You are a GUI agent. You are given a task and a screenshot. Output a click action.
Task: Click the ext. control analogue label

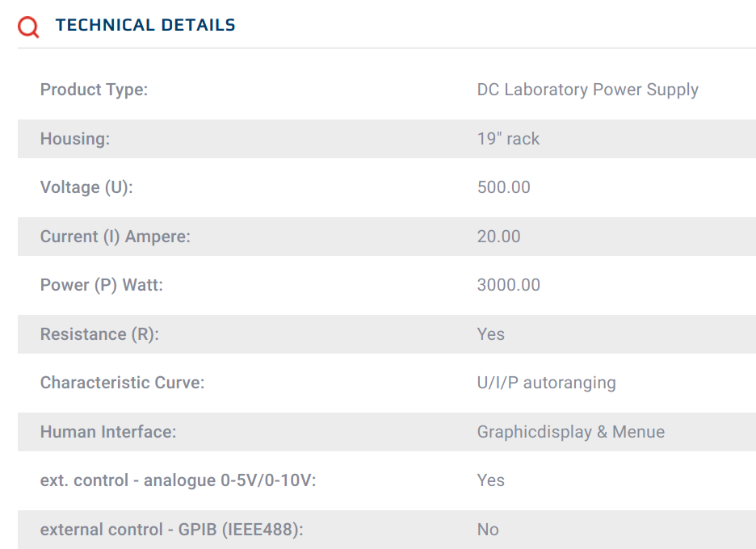tap(178, 480)
